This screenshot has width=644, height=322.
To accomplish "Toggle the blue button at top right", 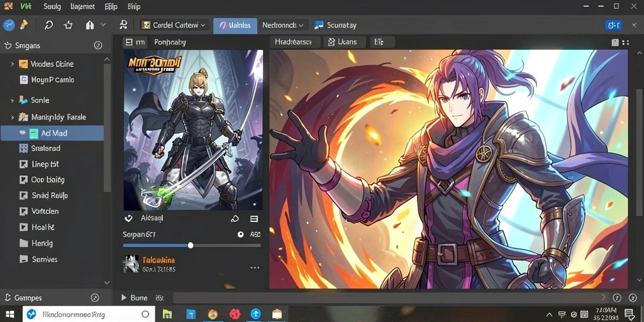I will (x=614, y=25).
